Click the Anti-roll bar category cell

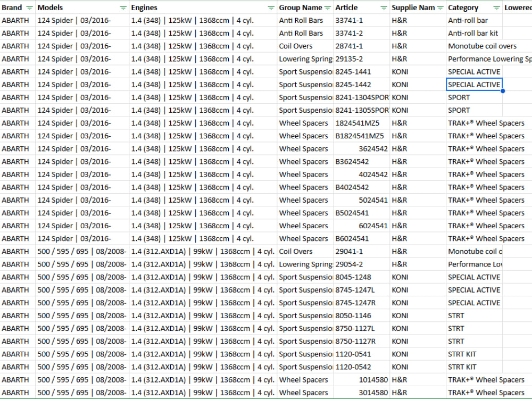click(x=474, y=20)
